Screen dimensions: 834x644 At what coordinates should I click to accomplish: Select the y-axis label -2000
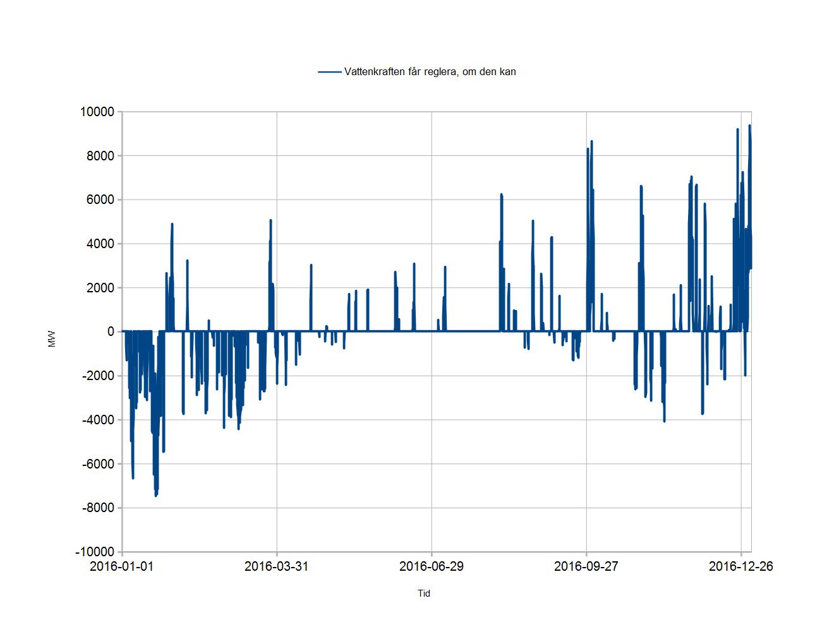(99, 376)
